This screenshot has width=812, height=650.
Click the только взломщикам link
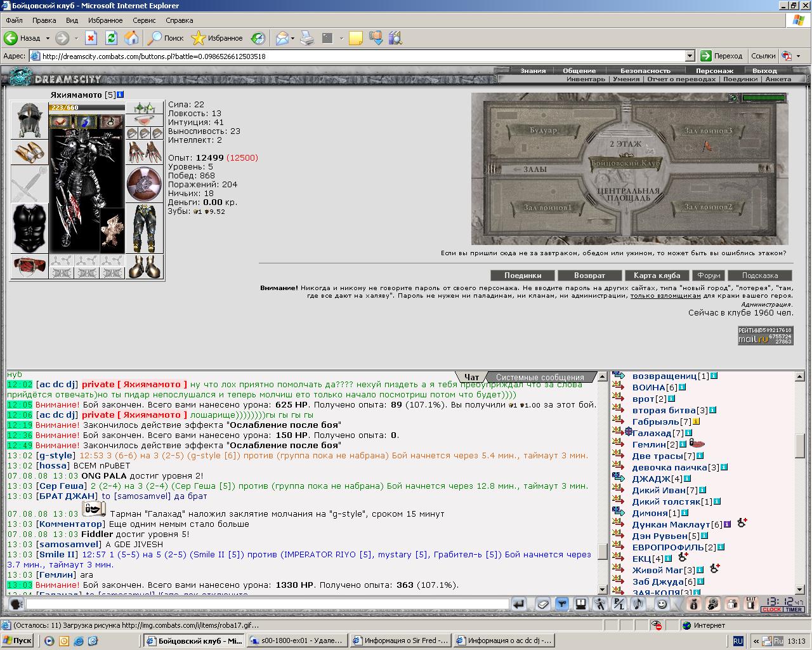[x=665, y=296]
